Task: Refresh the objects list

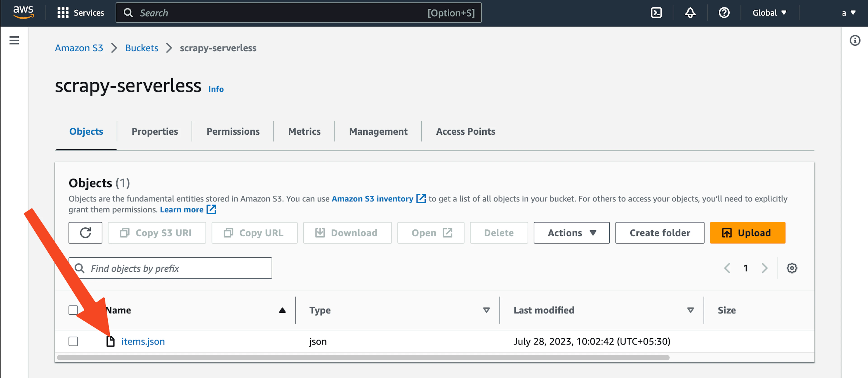Action: coord(85,233)
